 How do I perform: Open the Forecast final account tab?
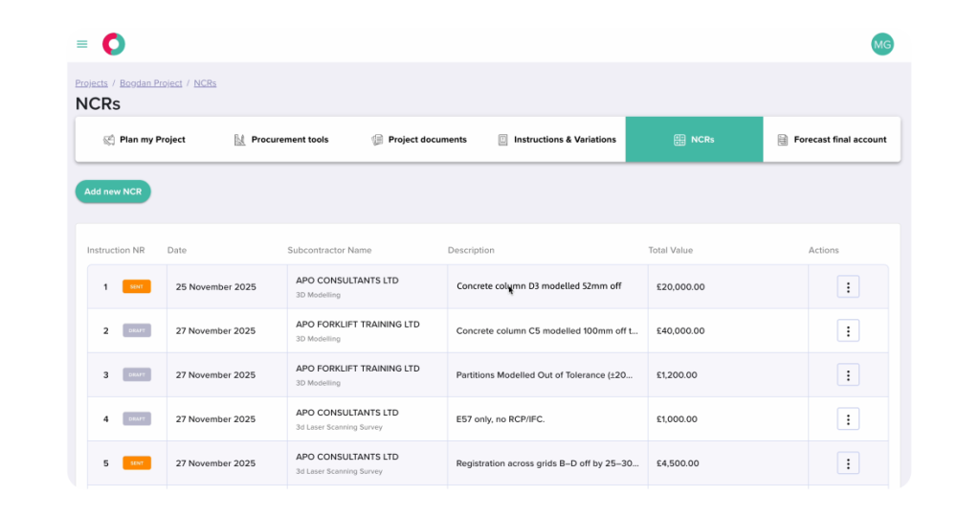tap(832, 140)
